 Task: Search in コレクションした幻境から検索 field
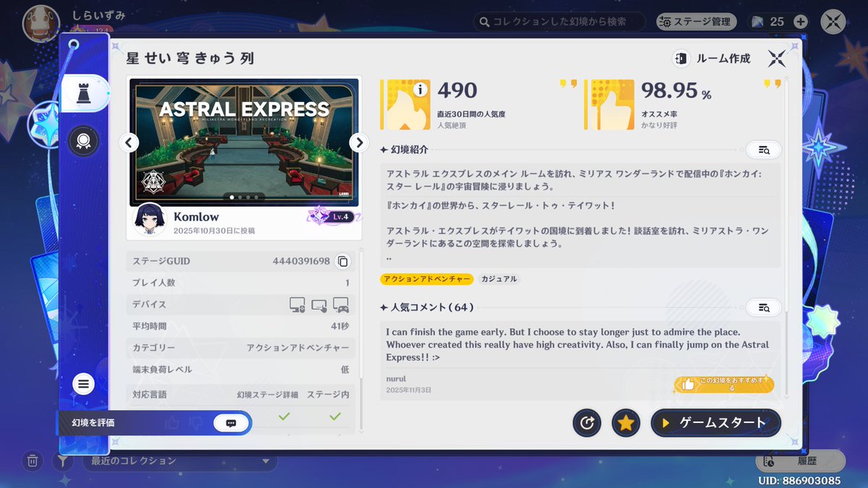pyautogui.click(x=560, y=22)
